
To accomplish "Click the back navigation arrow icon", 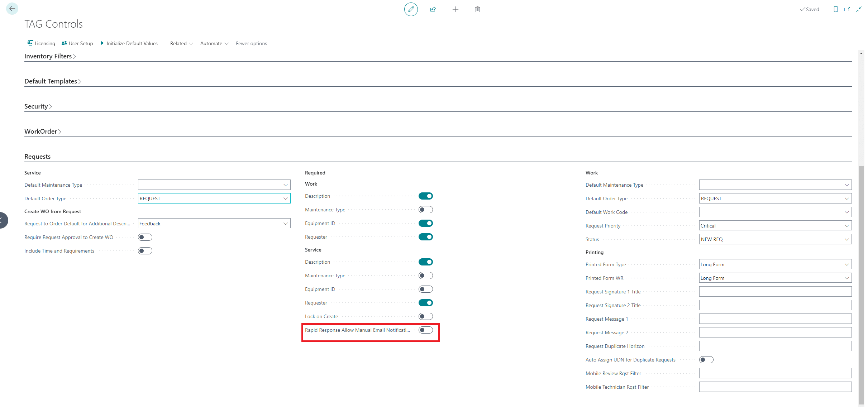I will click(12, 9).
